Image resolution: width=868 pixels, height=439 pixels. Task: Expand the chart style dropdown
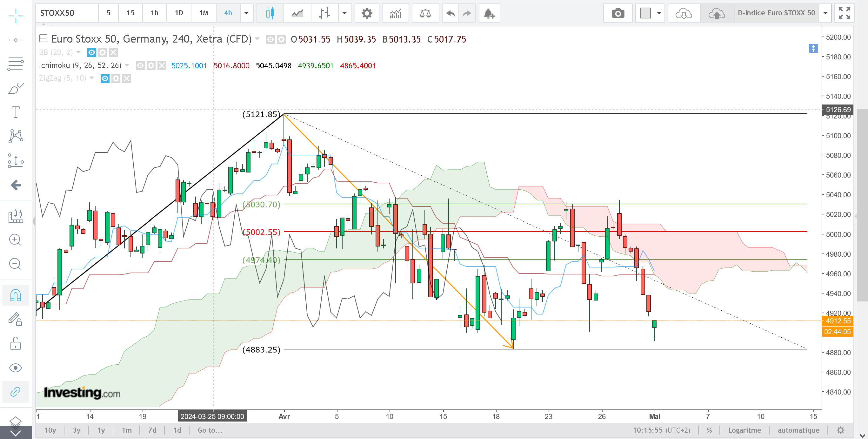[x=344, y=13]
